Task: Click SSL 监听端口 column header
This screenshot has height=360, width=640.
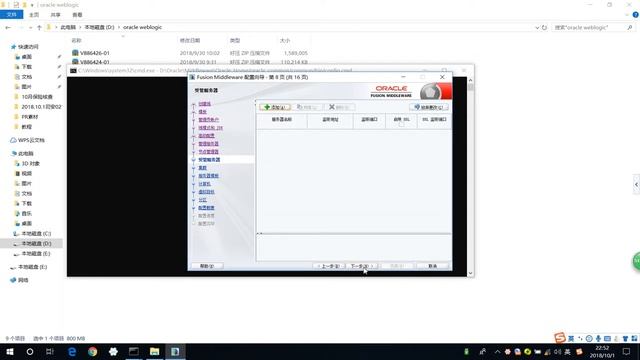Action: 434,120
